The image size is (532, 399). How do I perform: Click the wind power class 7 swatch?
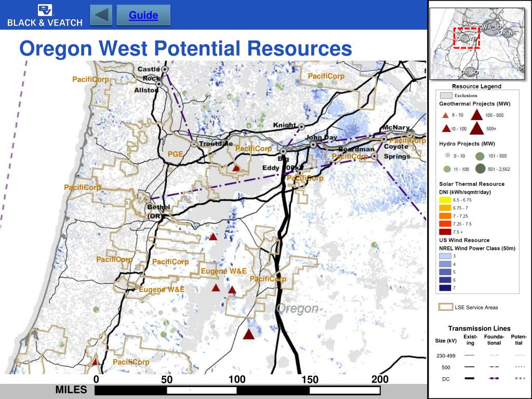445,288
